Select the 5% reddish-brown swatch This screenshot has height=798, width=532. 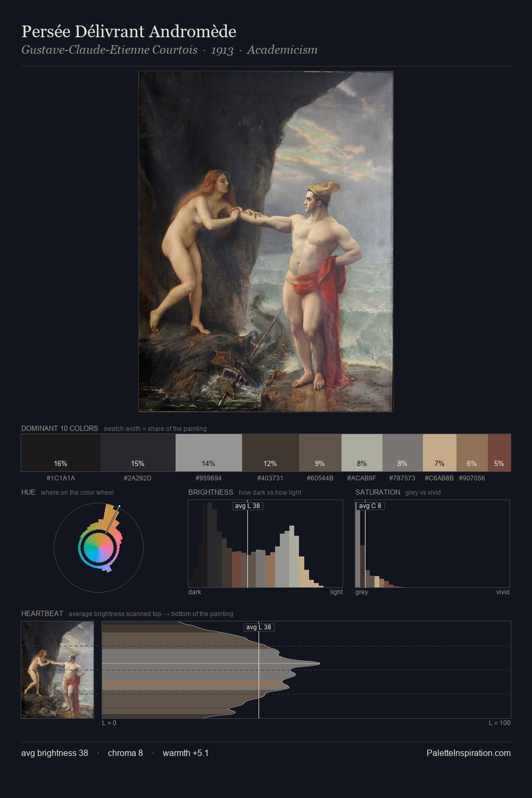tap(499, 453)
